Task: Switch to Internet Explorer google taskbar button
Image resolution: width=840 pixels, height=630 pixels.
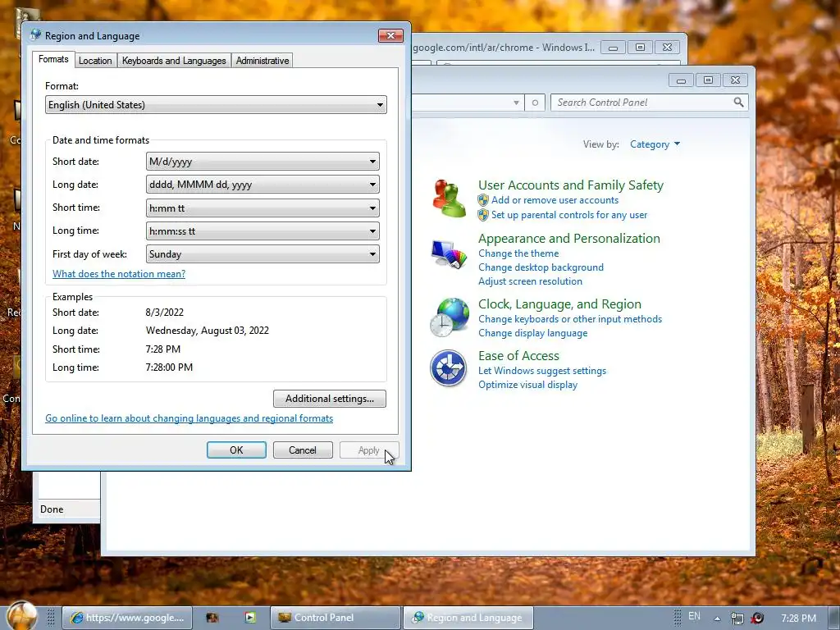Action: pyautogui.click(x=127, y=618)
